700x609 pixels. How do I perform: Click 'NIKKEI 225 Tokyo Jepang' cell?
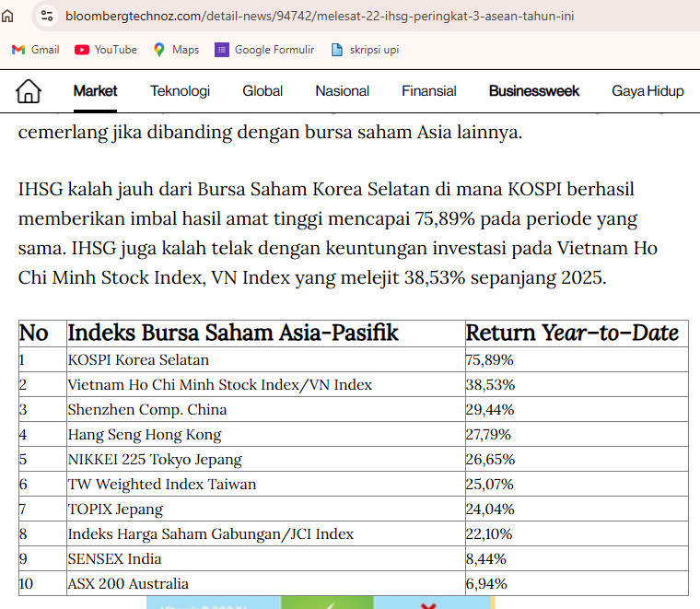pos(266,459)
